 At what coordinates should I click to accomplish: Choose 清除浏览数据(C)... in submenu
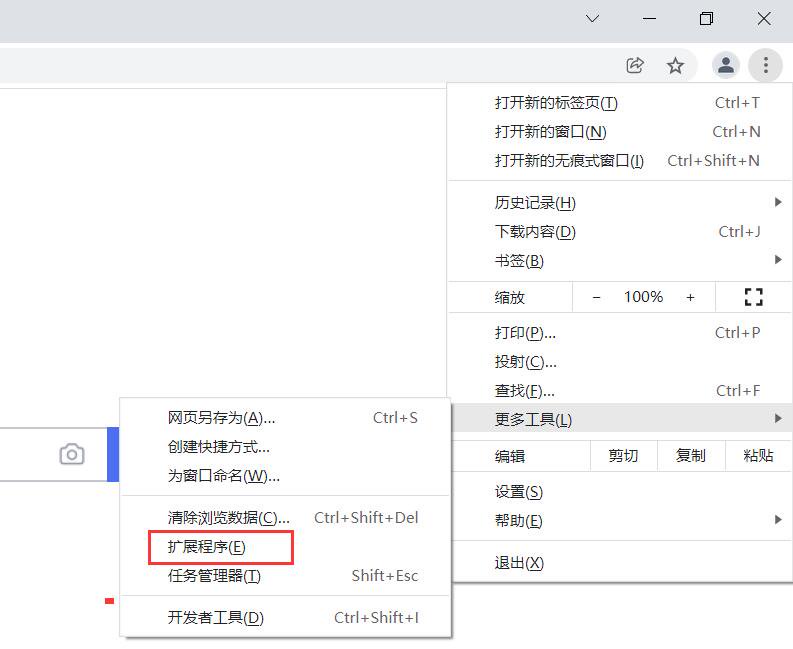(285, 517)
